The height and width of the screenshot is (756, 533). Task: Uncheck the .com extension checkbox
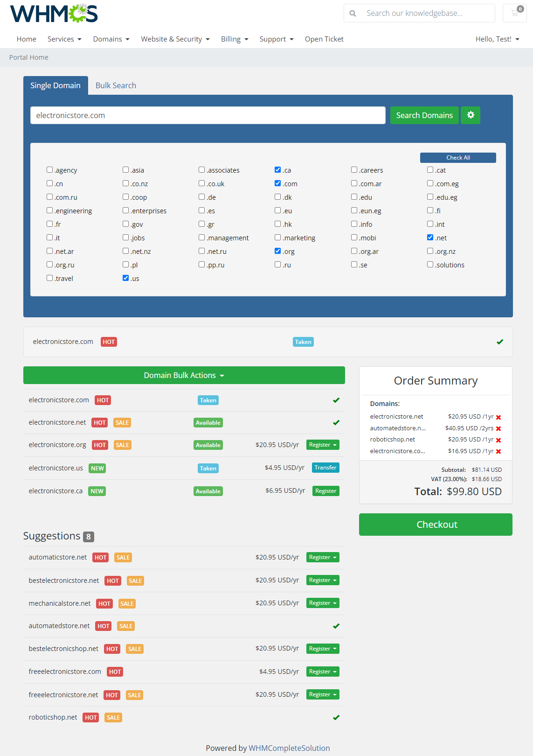click(x=278, y=183)
